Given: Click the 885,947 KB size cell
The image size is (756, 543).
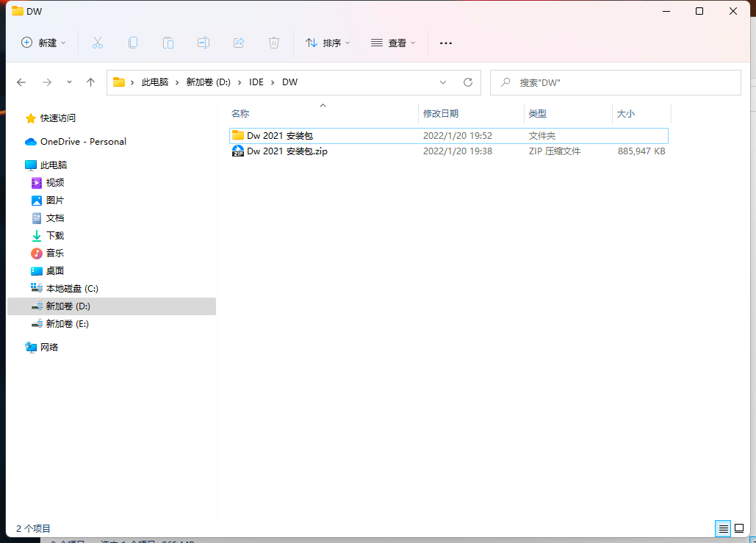Looking at the screenshot, I should [641, 151].
